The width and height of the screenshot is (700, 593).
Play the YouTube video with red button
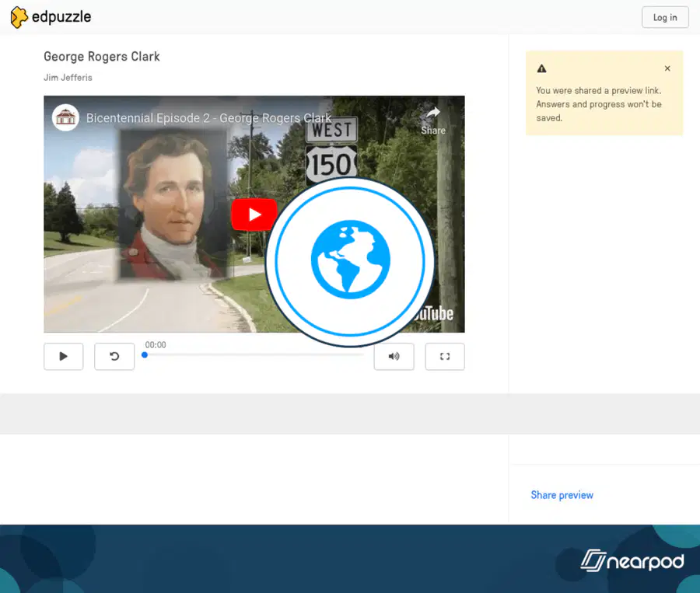tap(254, 215)
